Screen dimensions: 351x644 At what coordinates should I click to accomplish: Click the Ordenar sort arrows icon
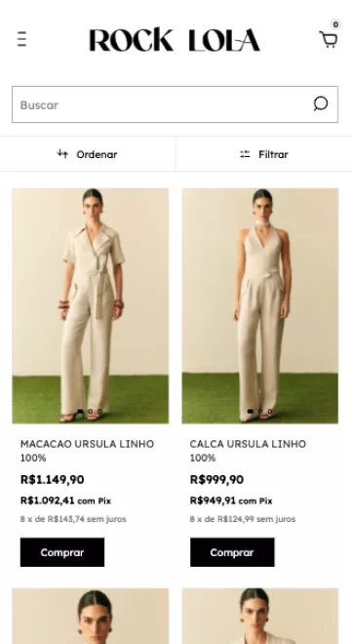point(62,154)
